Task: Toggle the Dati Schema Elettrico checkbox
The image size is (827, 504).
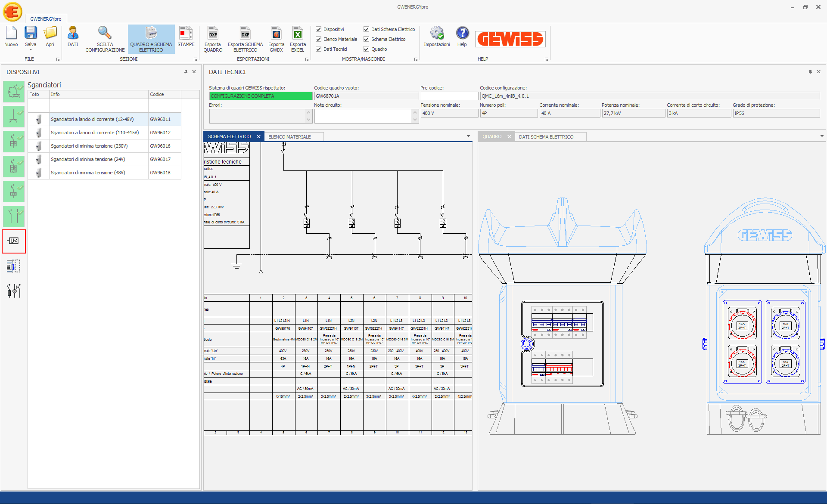Action: tap(367, 29)
